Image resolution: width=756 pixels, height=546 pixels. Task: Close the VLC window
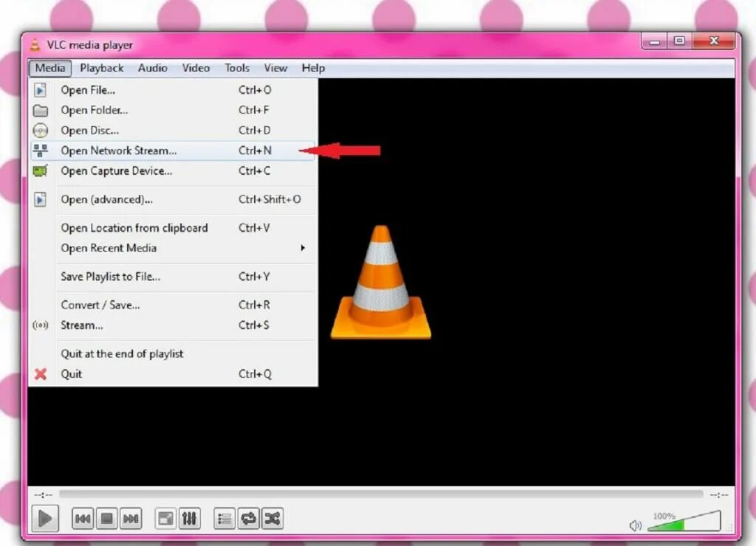coord(714,41)
